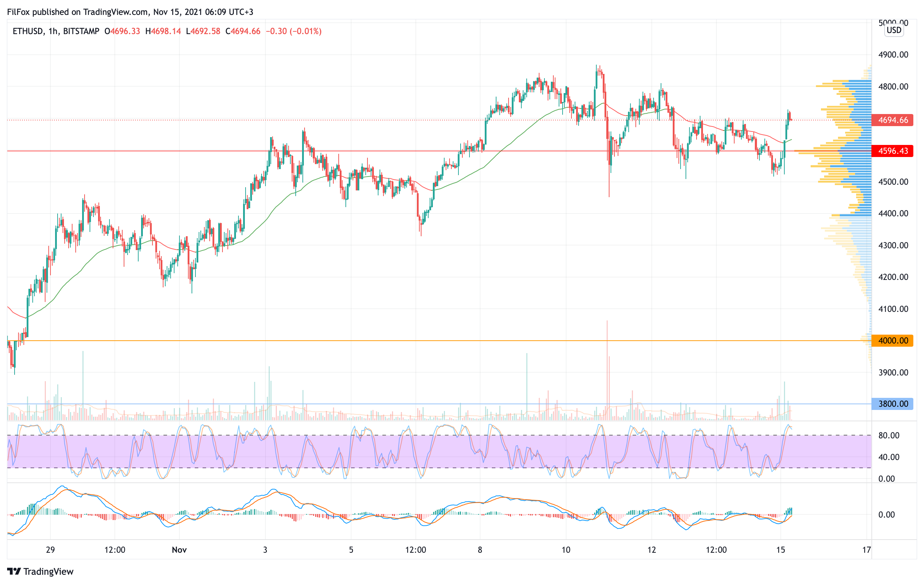
Task: Click the 40.00 stochastic scale label
Action: (889, 457)
